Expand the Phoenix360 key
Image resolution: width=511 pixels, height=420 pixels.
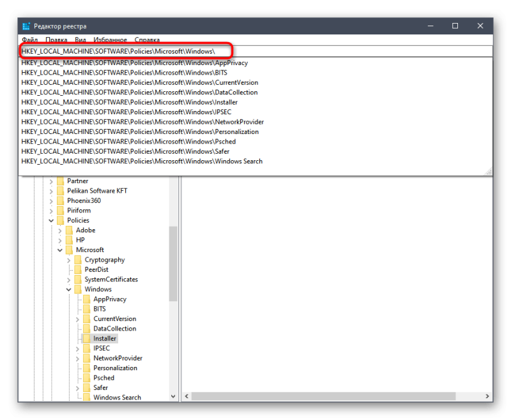coord(51,201)
